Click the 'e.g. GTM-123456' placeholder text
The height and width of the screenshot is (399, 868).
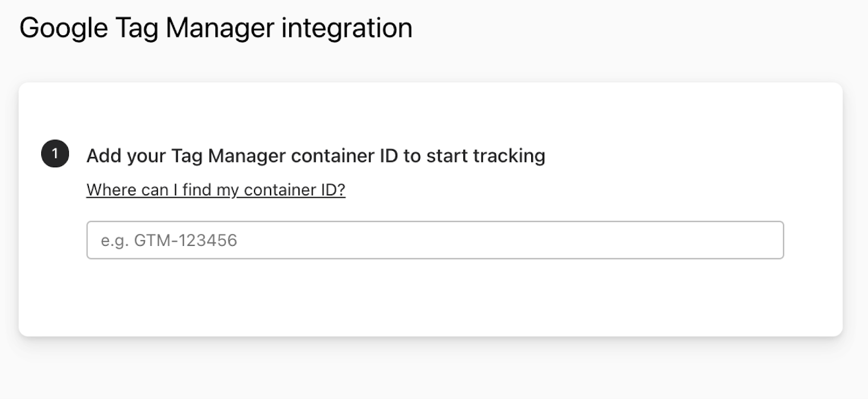169,240
